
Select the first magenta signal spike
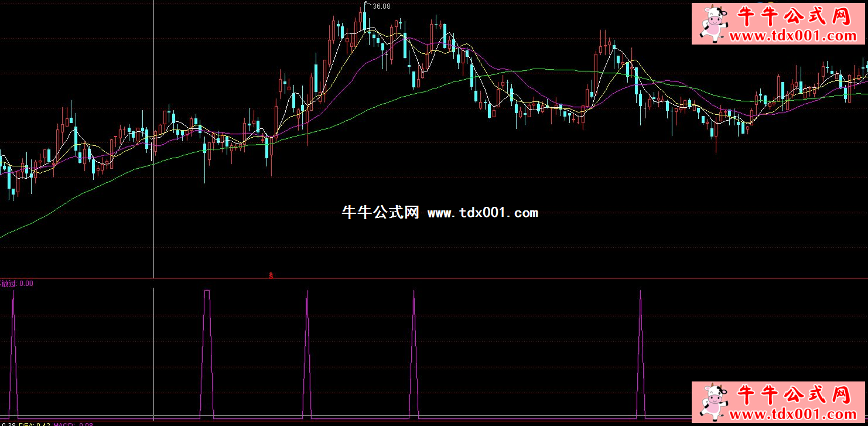[13, 352]
